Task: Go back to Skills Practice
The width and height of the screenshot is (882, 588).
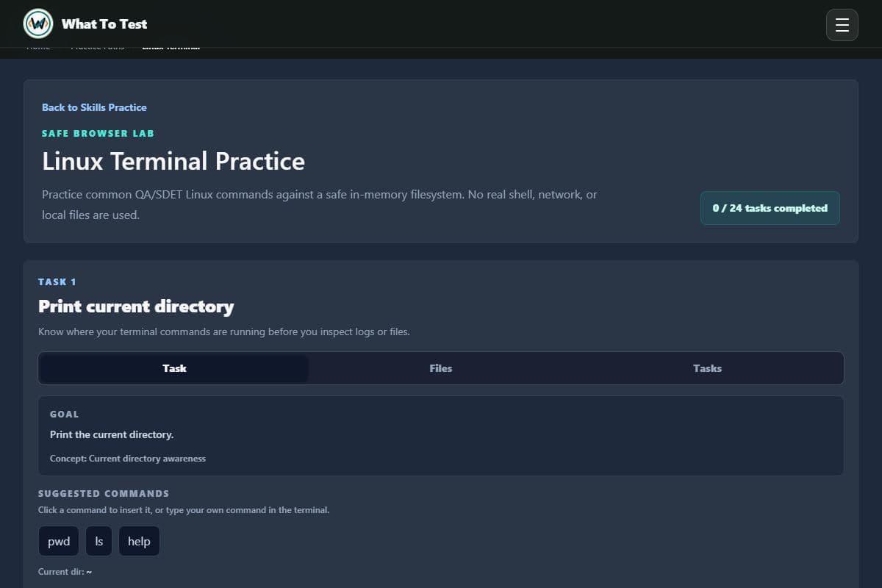Action: click(x=94, y=107)
